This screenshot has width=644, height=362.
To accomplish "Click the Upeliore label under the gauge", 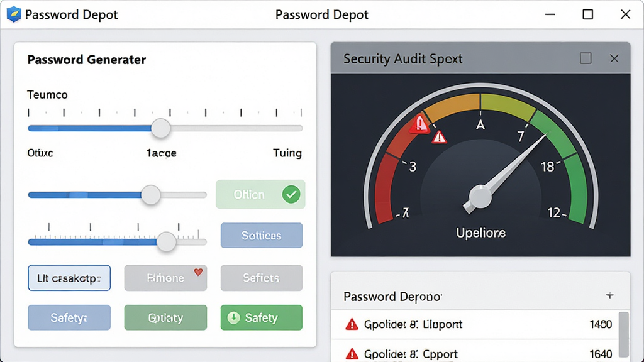I will click(481, 233).
